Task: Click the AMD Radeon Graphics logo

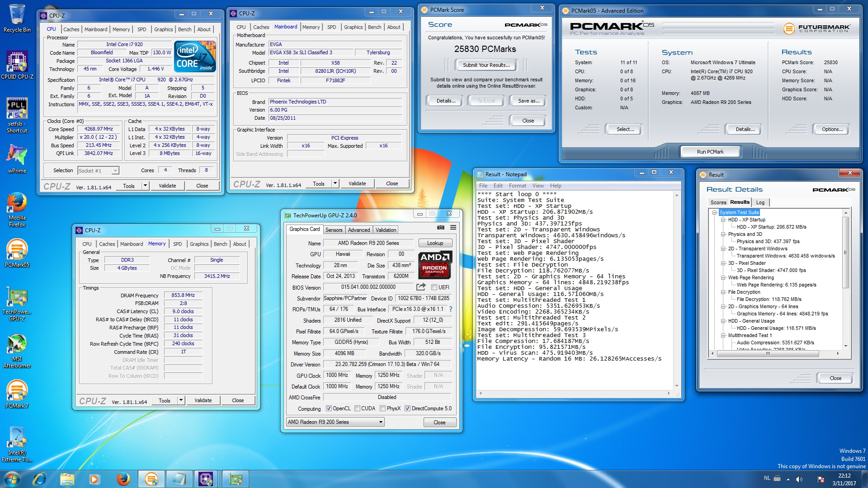Action: pyautogui.click(x=434, y=264)
